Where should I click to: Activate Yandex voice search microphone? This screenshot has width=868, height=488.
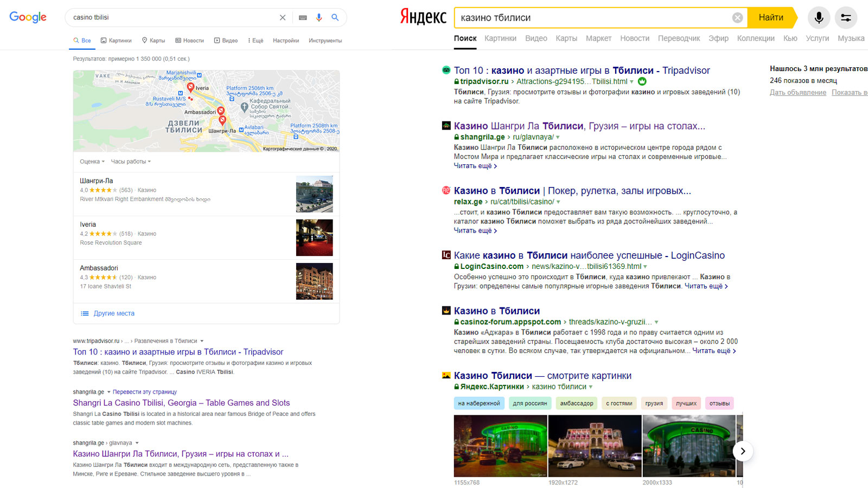pos(819,18)
